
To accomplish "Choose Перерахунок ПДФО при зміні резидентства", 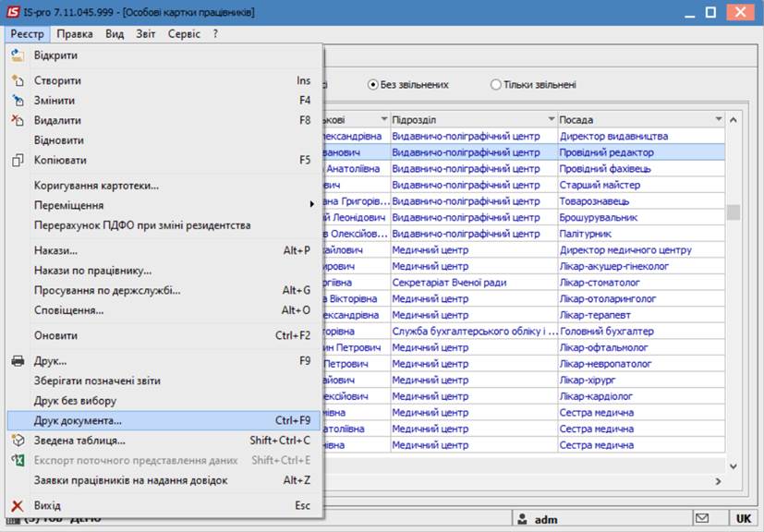I will [164, 225].
